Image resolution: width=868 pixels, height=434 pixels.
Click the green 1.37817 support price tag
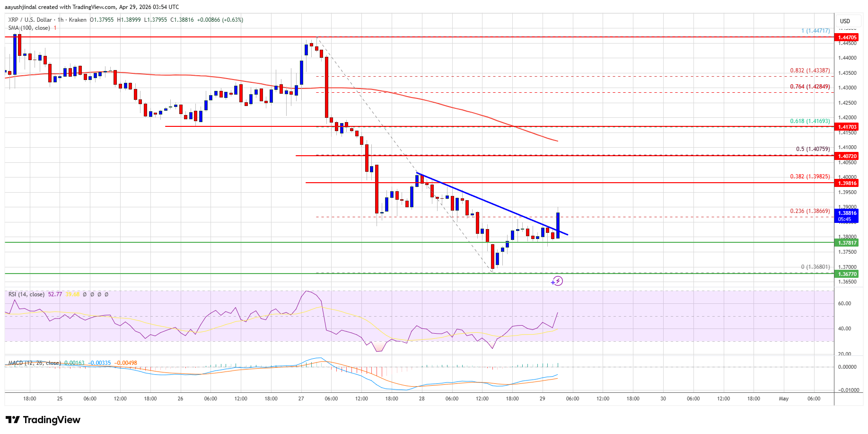pyautogui.click(x=847, y=243)
